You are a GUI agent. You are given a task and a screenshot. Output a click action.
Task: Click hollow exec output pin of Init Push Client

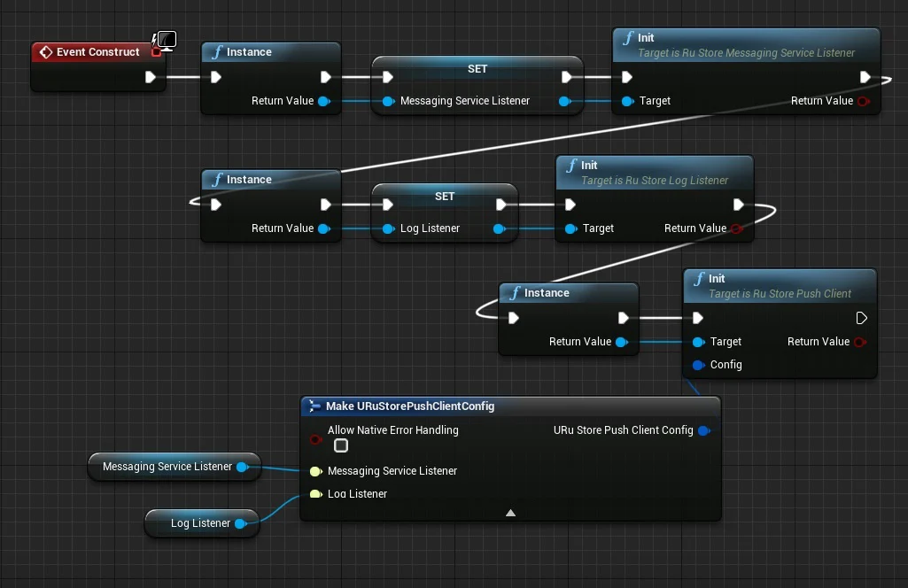861,318
